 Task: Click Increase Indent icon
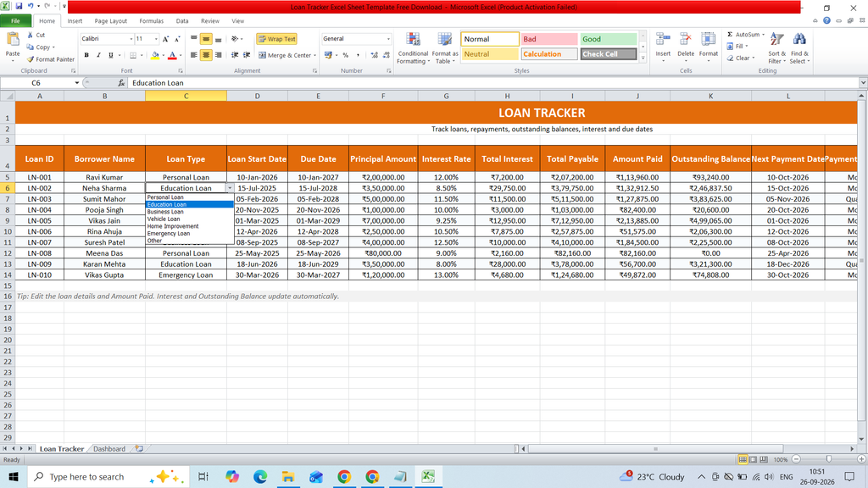(247, 55)
